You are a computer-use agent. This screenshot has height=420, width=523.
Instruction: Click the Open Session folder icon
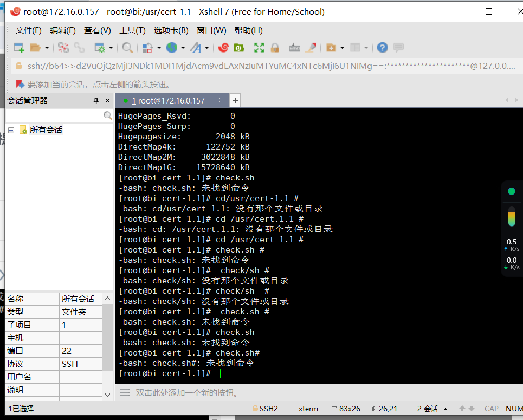click(35, 48)
